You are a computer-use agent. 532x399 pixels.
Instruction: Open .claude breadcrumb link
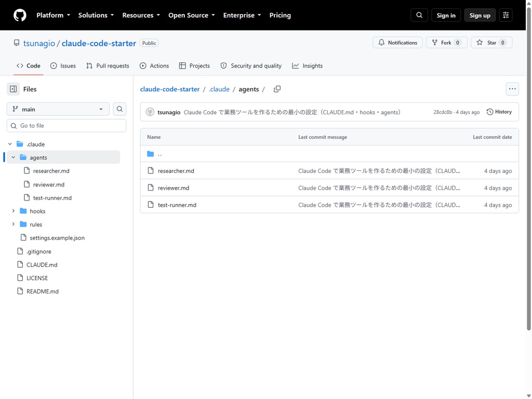(219, 89)
